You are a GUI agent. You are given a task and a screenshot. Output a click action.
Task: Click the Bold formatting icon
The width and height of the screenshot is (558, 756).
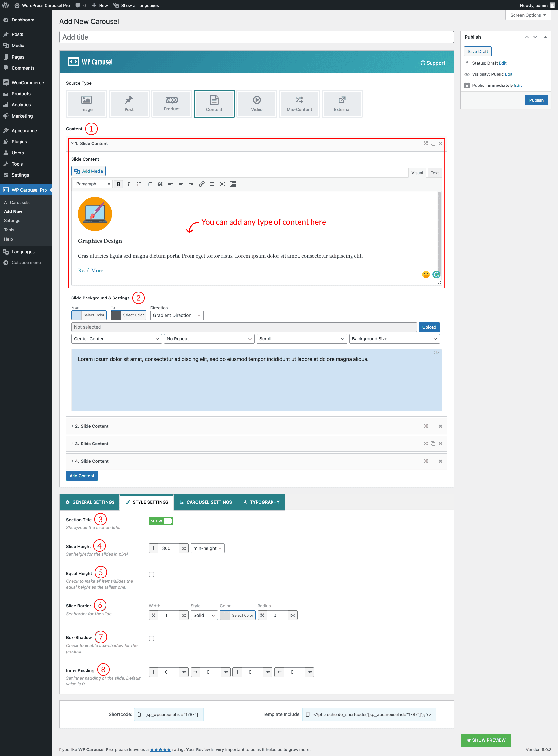coord(118,184)
